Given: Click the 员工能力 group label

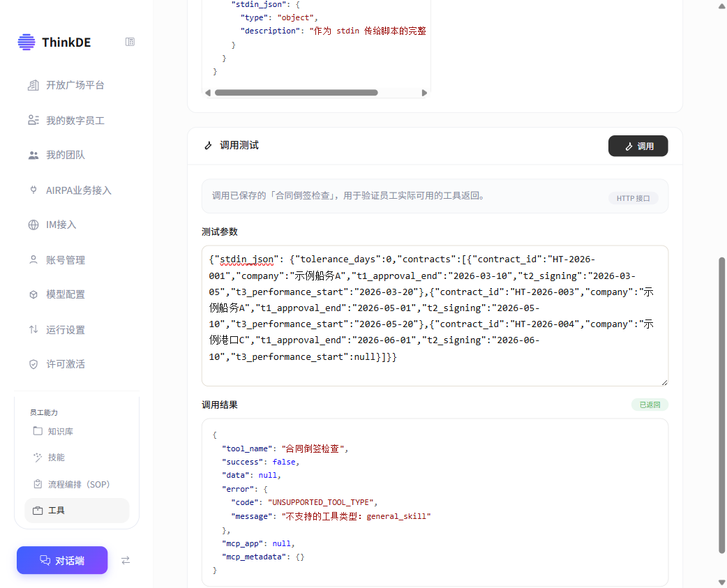Looking at the screenshot, I should click(x=44, y=412).
